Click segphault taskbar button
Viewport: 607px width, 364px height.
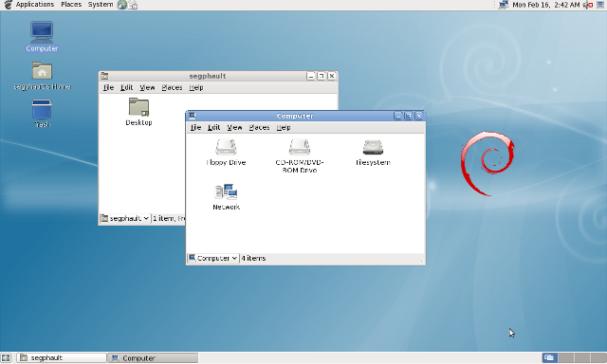click(x=62, y=357)
